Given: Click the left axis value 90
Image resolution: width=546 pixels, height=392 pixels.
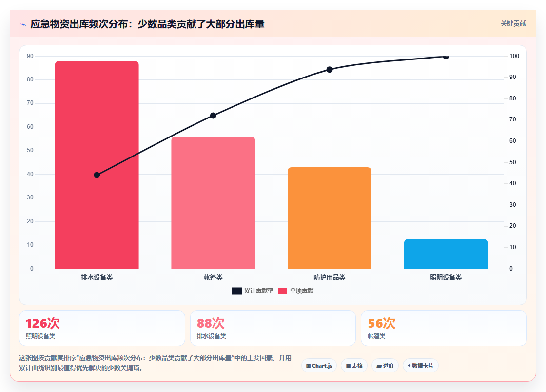Looking at the screenshot, I should (x=30, y=56).
